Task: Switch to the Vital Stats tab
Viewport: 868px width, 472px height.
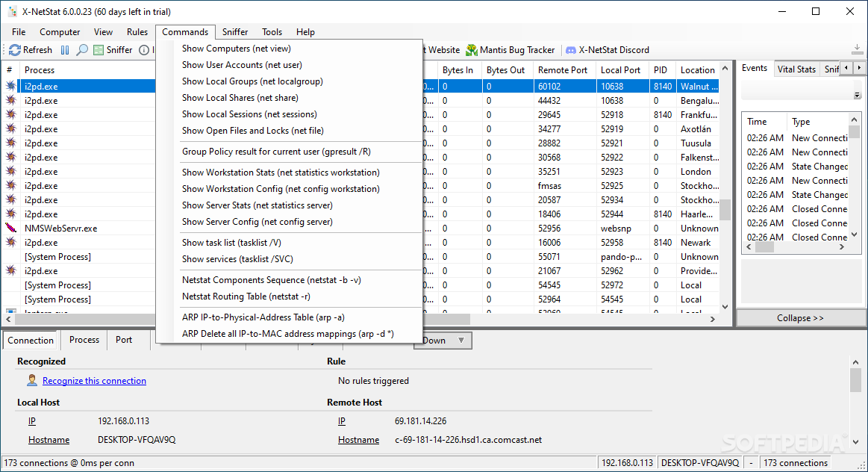Action: click(796, 69)
